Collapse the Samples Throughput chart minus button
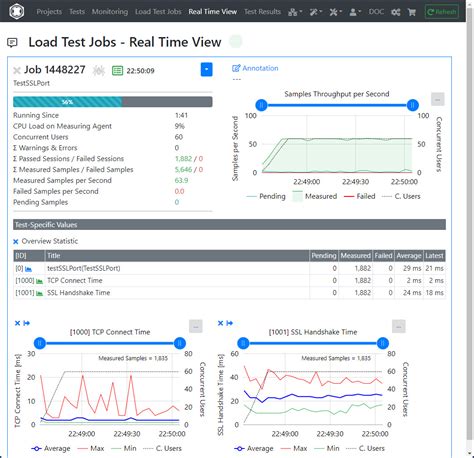The image size is (474, 458). pyautogui.click(x=437, y=99)
